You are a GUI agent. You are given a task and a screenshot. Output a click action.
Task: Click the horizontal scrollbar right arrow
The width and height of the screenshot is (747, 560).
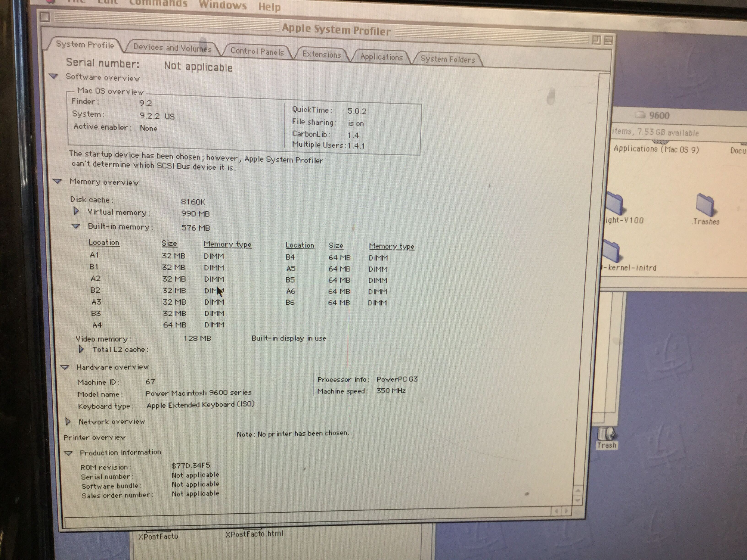(567, 511)
